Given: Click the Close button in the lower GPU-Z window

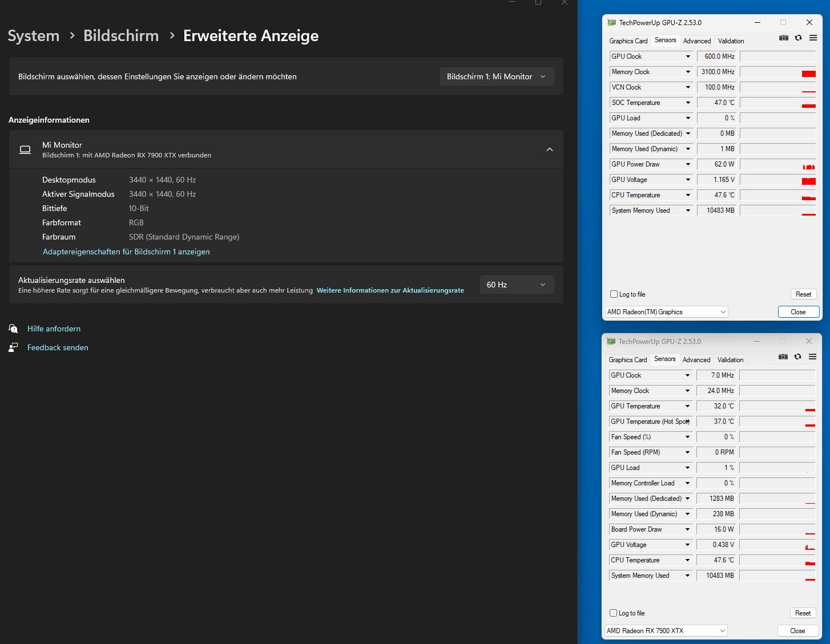Looking at the screenshot, I should [x=797, y=631].
